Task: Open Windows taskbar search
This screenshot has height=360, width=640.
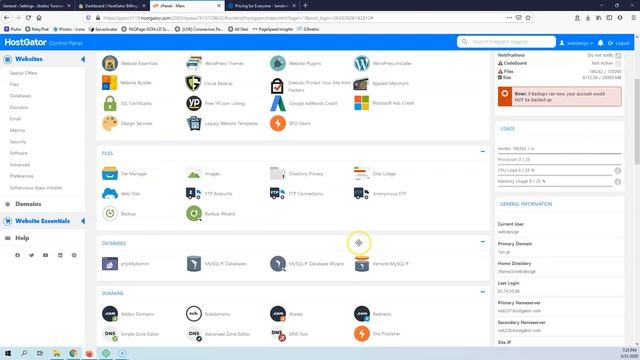Action: point(24,353)
